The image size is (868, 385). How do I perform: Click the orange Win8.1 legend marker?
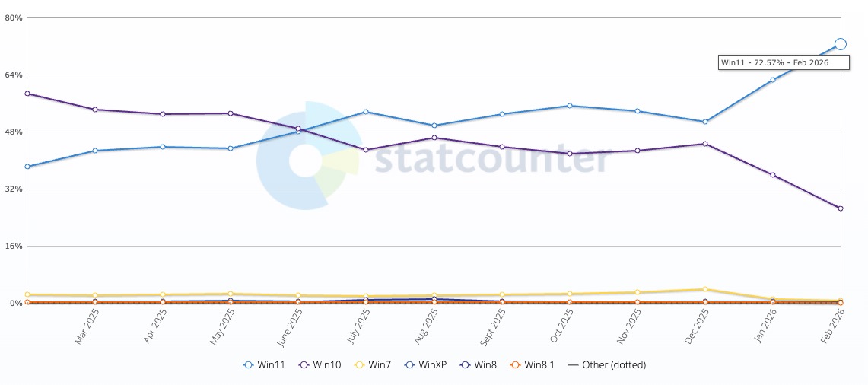[513, 365]
